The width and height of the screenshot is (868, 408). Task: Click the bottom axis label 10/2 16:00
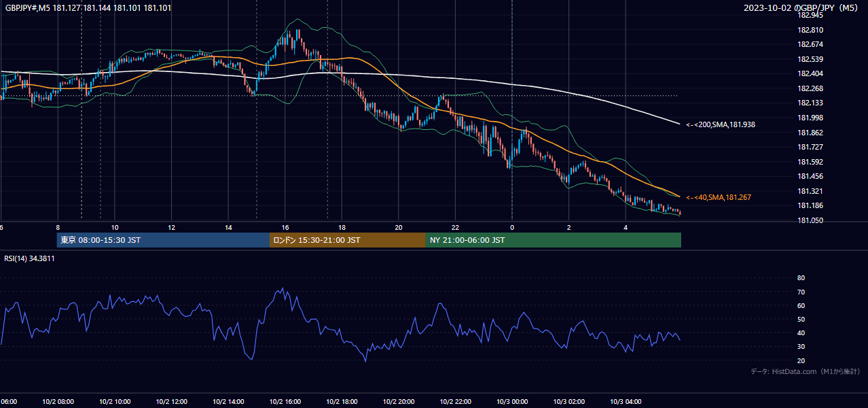point(285,402)
